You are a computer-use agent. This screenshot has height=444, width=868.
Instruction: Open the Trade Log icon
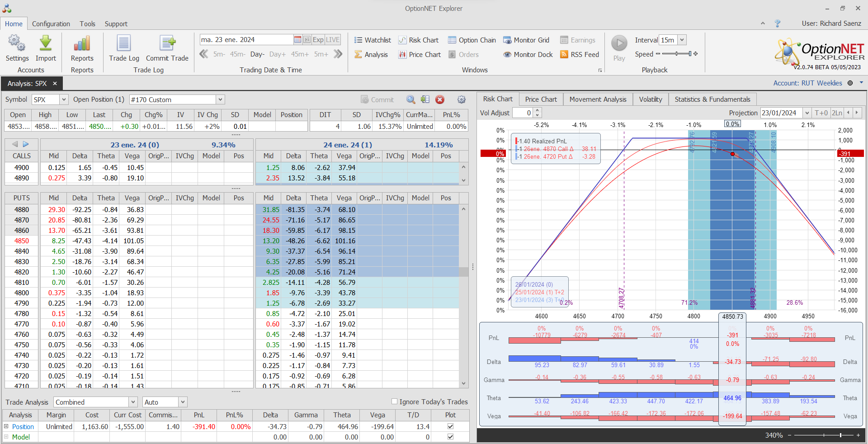pyautogui.click(x=124, y=44)
